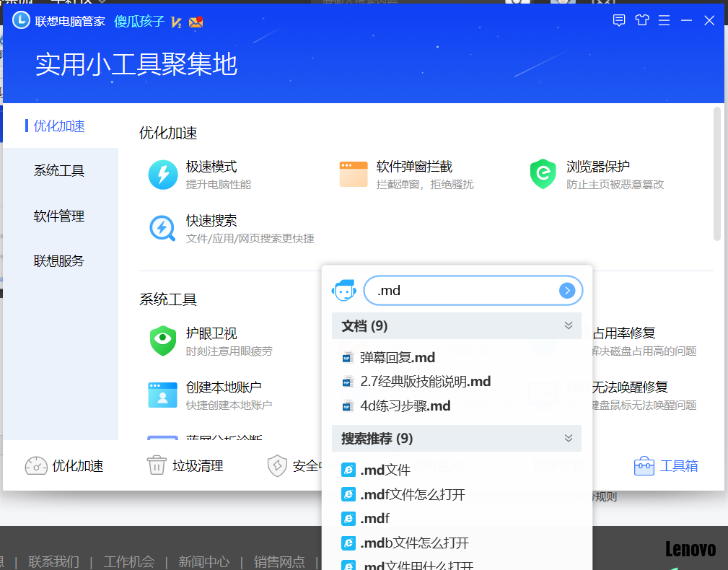Click the 垃圾清理 trash icon

(157, 466)
